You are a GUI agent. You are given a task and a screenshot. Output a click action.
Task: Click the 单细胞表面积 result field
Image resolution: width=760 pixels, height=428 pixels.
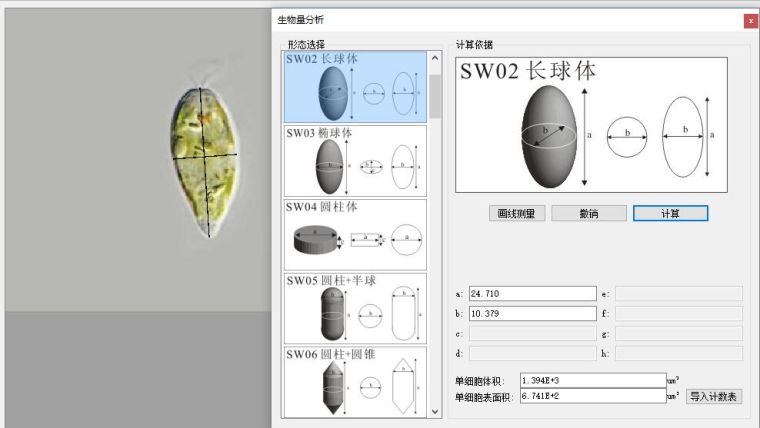click(592, 397)
